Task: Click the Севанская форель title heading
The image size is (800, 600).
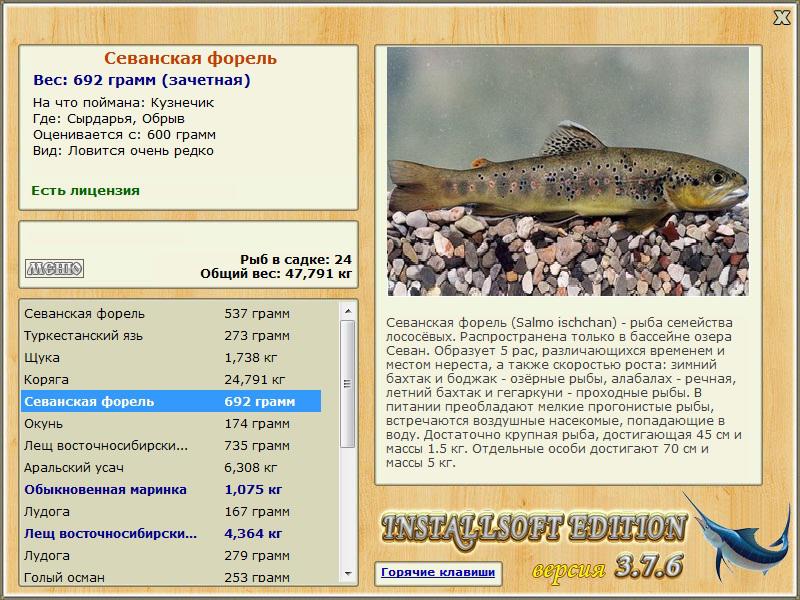Action: [x=190, y=58]
